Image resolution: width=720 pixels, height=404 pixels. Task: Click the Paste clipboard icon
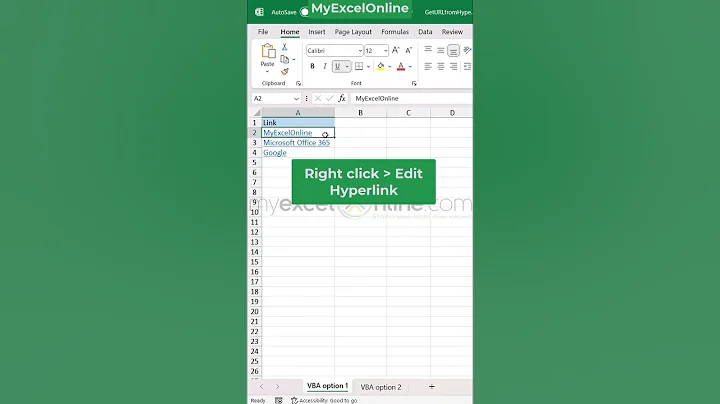tap(268, 51)
